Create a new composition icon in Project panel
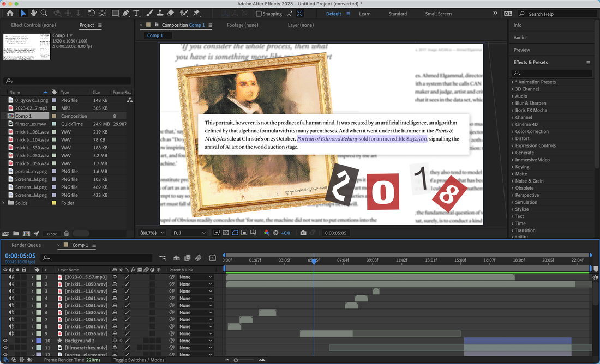The height and width of the screenshot is (364, 600). tap(26, 234)
